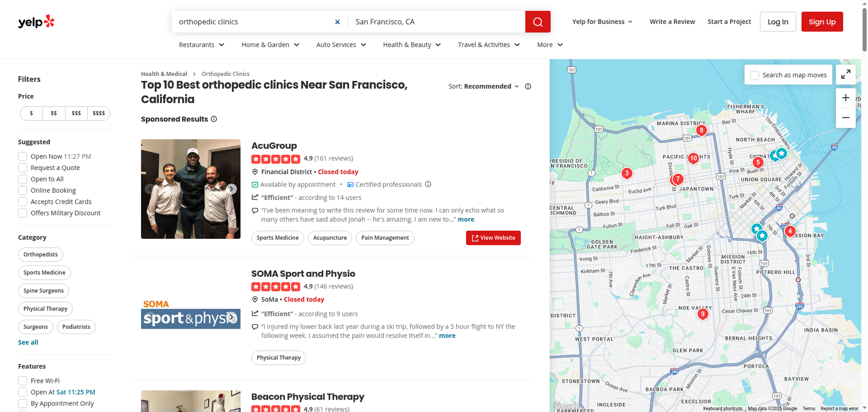868x412 pixels.
Task: Click the Sponsored Results info icon
Action: (214, 119)
